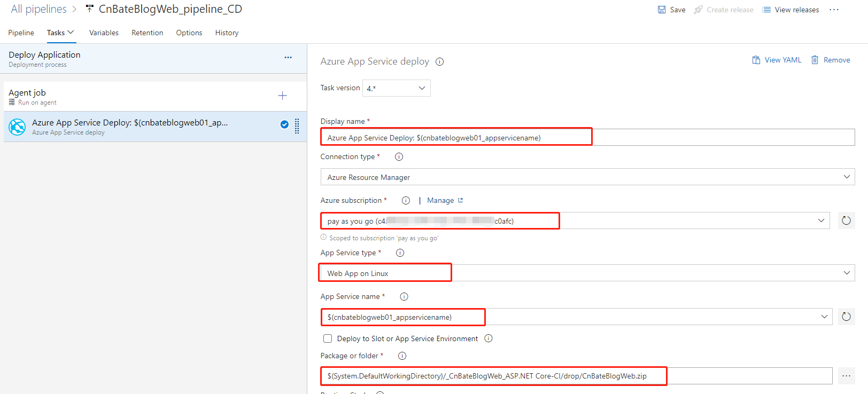Viewport: 868px width, 394px height.
Task: Click the Manage subscription link
Action: click(440, 200)
